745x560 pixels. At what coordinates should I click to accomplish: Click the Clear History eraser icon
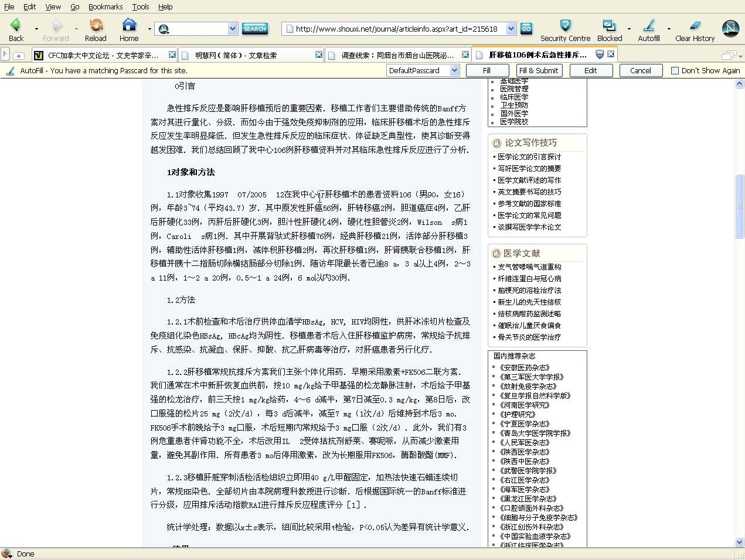(695, 26)
